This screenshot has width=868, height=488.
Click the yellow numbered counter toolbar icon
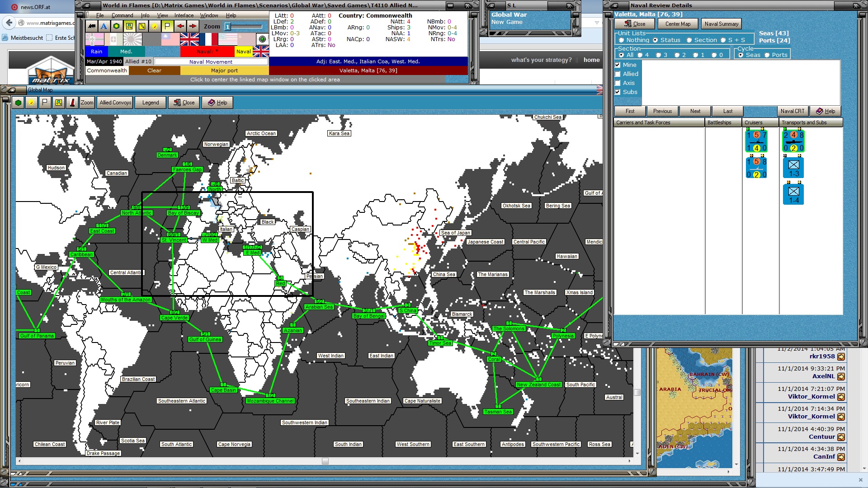[142, 26]
